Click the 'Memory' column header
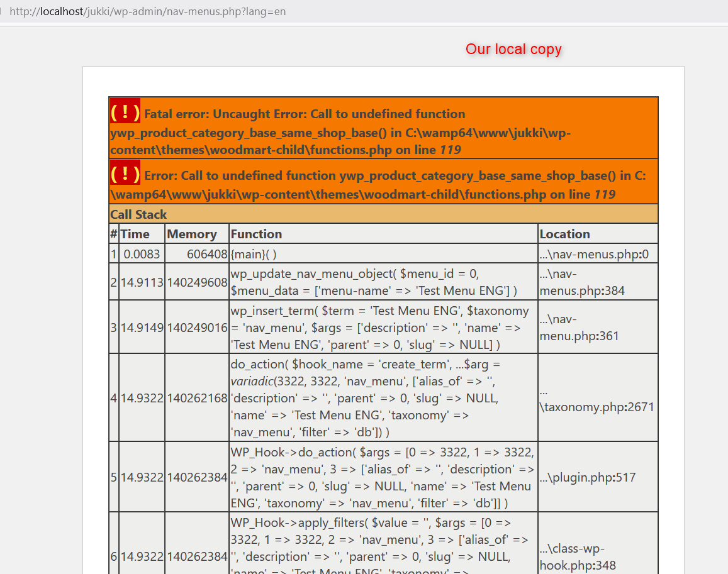 coord(197,234)
